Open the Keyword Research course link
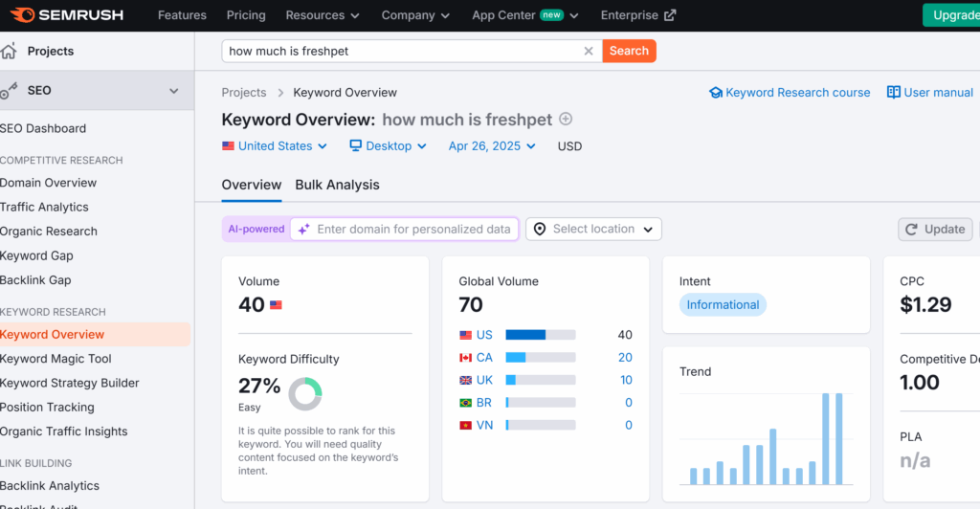 tap(790, 93)
